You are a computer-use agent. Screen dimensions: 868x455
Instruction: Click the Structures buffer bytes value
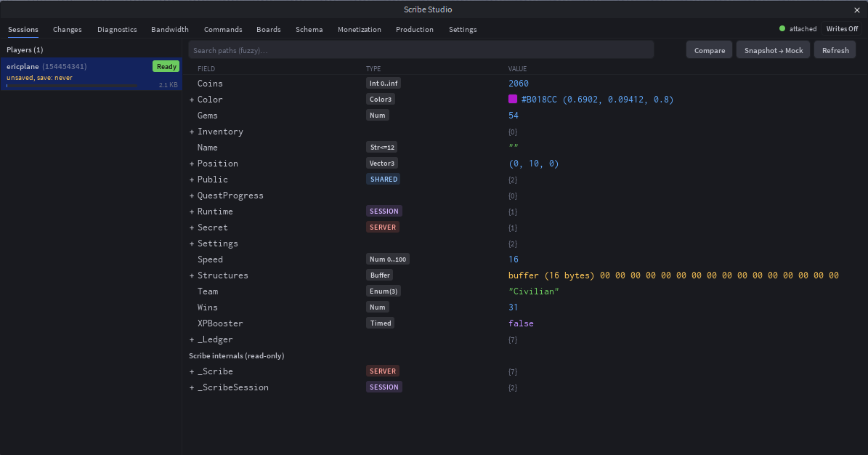coord(673,275)
